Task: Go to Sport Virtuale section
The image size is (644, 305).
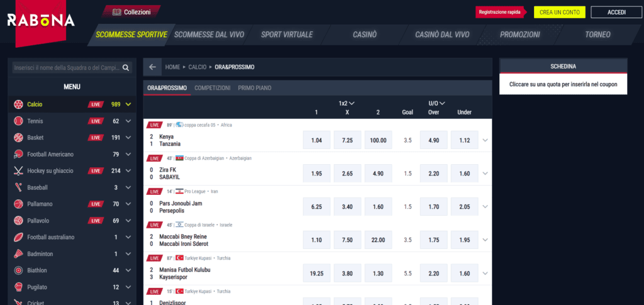Action: [287, 35]
